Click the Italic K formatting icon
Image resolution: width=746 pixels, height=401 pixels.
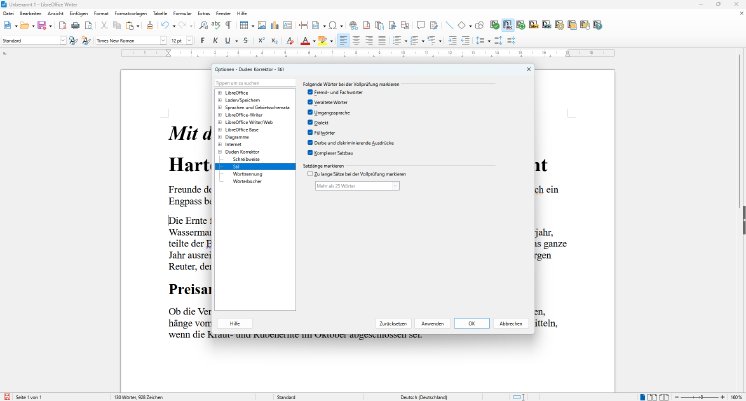pos(215,41)
